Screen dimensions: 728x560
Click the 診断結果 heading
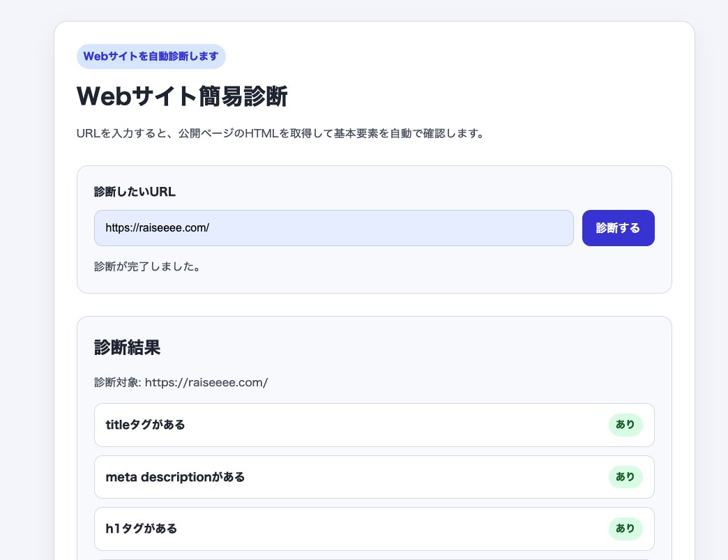[x=126, y=347]
